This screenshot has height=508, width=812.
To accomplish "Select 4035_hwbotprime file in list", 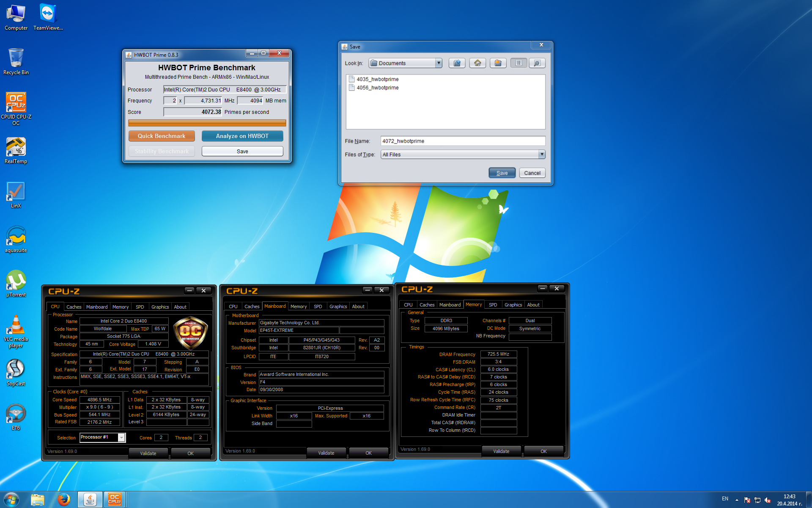I will click(374, 79).
